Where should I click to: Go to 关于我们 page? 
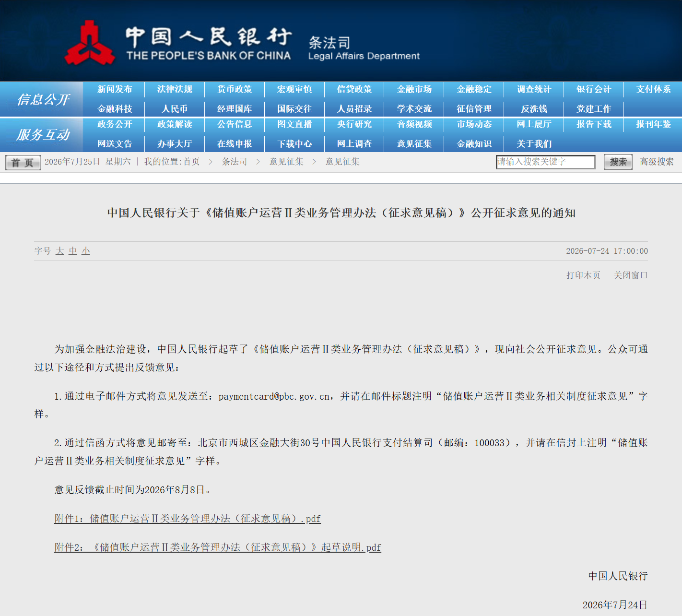click(x=534, y=144)
